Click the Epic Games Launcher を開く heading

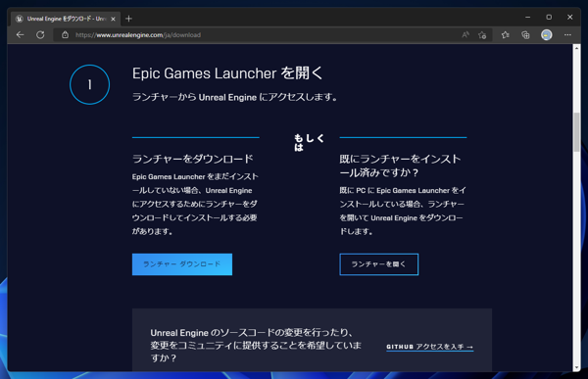tap(227, 73)
